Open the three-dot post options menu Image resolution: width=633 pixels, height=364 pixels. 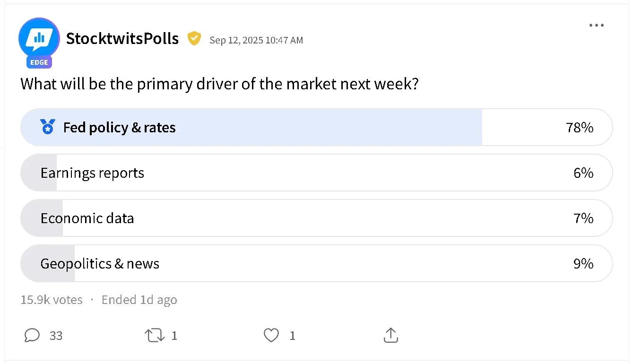point(597,26)
